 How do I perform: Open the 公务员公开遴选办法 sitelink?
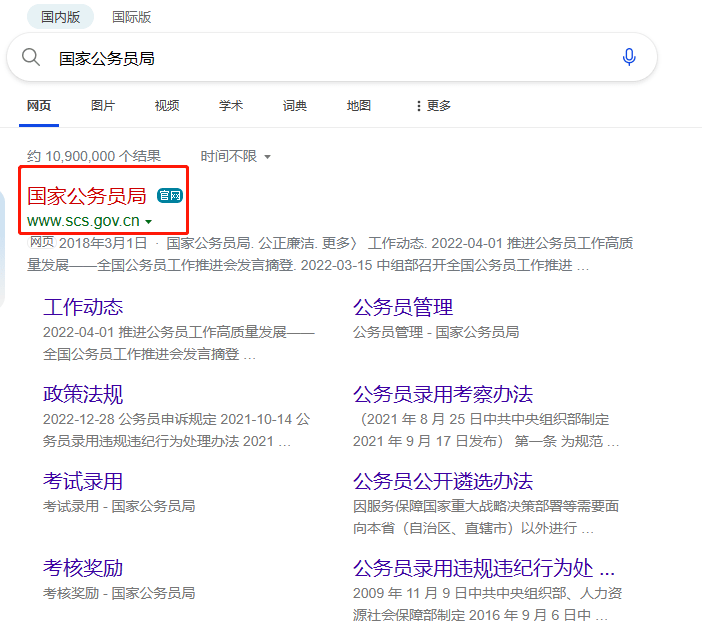(x=443, y=481)
